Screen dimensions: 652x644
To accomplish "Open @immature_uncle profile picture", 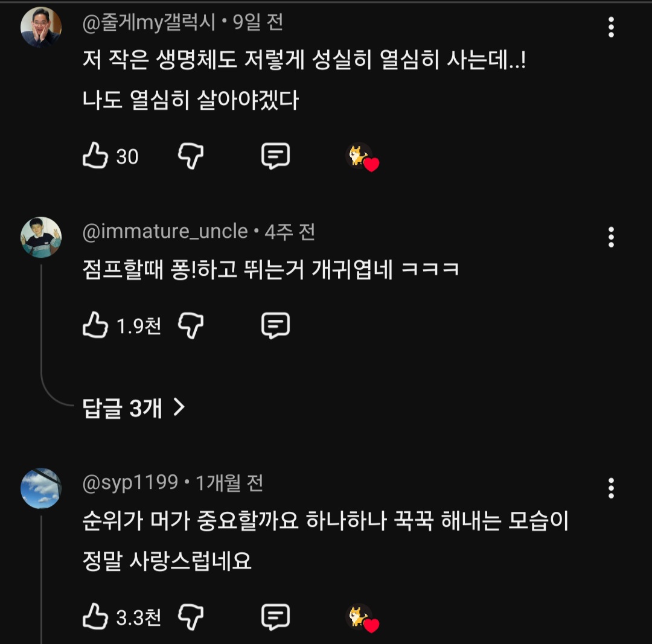I will click(41, 237).
